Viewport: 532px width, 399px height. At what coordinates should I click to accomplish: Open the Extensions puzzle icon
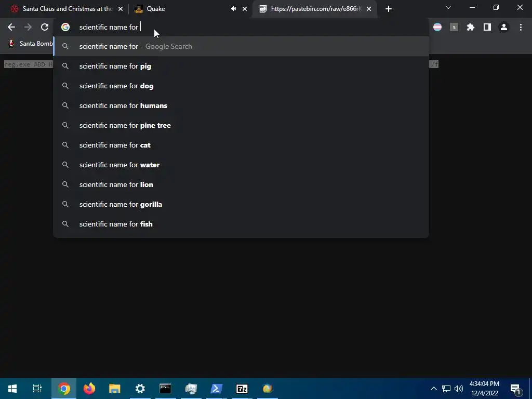click(x=470, y=27)
